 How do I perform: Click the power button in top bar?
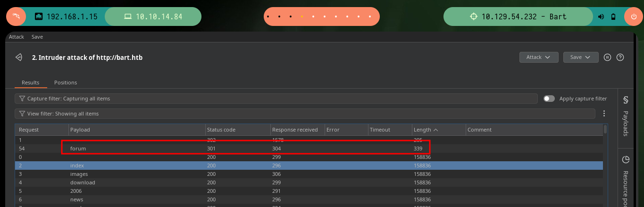633,17
